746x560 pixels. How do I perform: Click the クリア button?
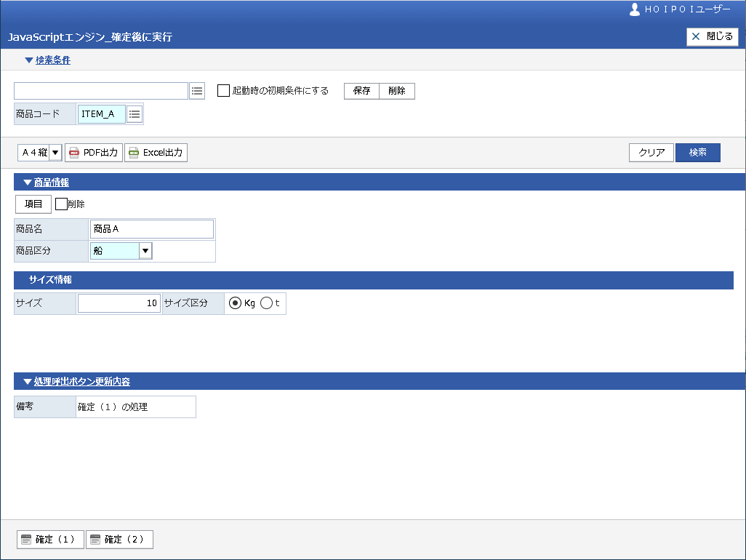[651, 153]
